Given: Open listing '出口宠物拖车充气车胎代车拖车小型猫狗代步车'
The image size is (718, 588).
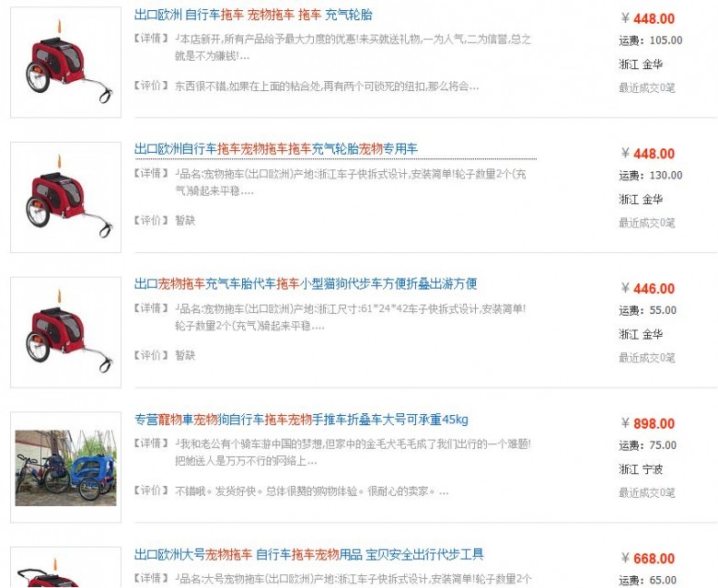Looking at the screenshot, I should 306,283.
